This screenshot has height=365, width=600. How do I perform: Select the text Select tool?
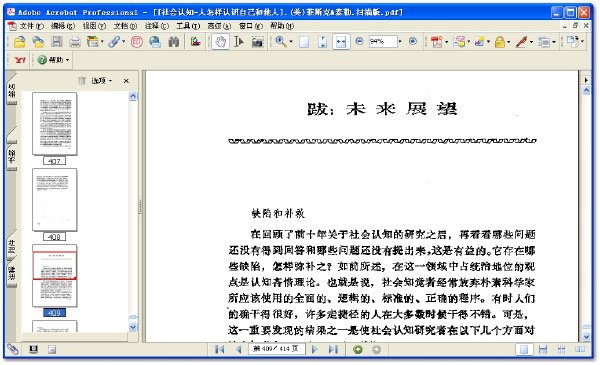click(x=239, y=41)
